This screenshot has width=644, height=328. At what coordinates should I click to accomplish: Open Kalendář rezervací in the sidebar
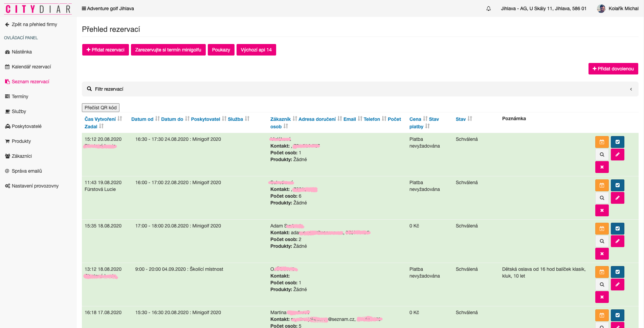pyautogui.click(x=31, y=67)
